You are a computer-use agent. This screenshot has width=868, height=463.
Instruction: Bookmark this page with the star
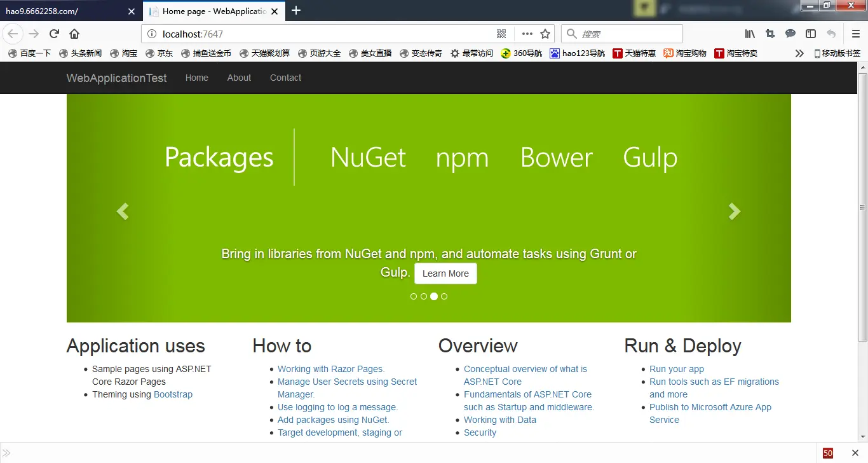545,34
